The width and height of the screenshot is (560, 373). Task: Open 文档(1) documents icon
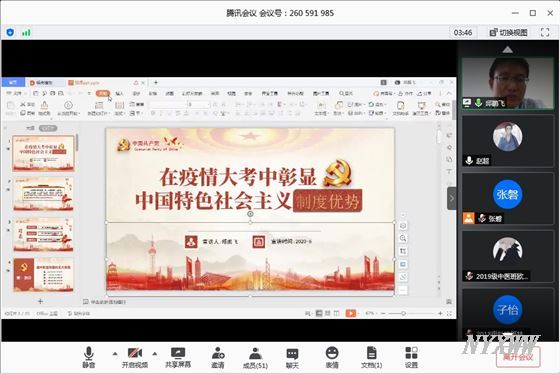[x=371, y=357]
